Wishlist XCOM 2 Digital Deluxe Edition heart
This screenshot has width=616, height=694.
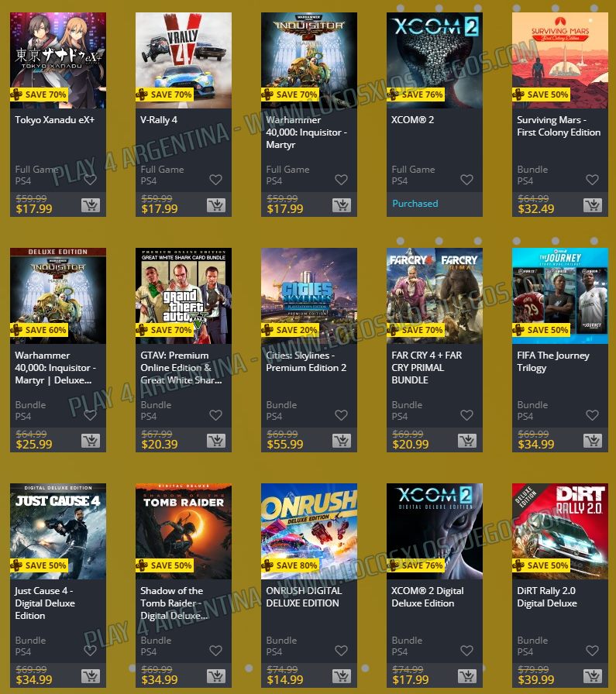[x=466, y=651]
